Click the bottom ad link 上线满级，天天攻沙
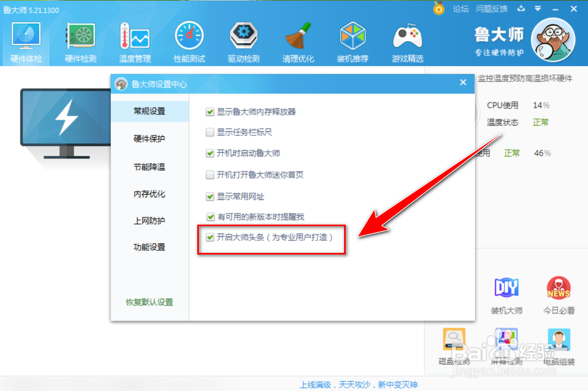 click(x=358, y=385)
